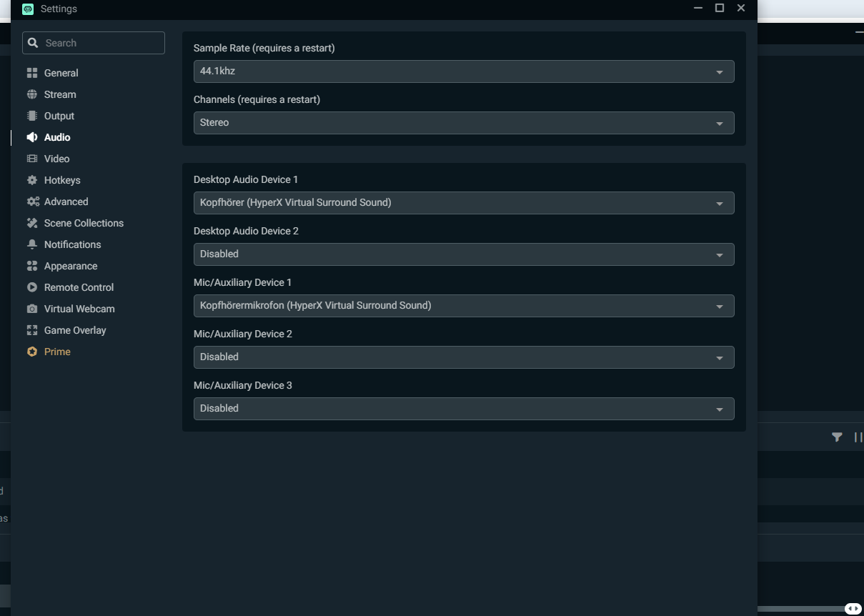Click the General grid icon in sidebar
The width and height of the screenshot is (864, 616).
(32, 73)
